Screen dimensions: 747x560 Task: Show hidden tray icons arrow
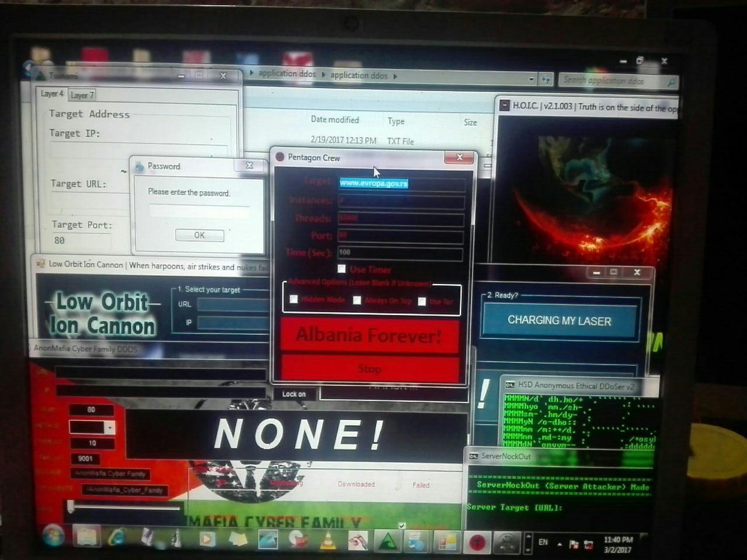tap(560, 544)
